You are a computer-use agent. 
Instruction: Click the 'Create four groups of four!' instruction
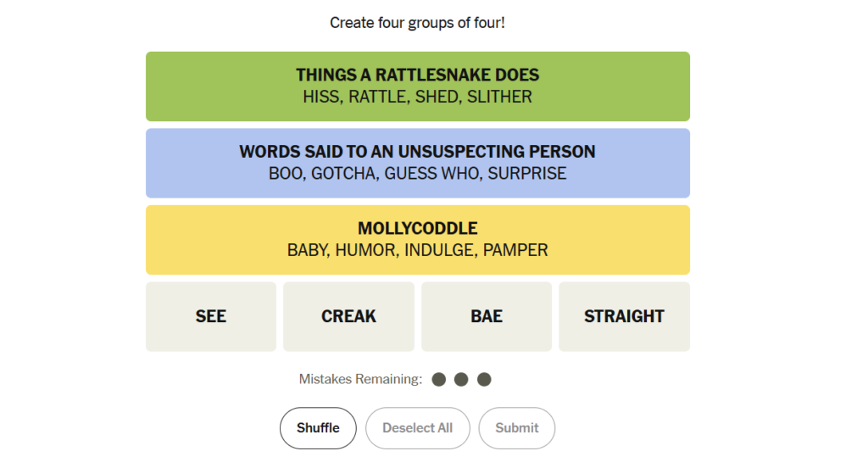pos(417,23)
